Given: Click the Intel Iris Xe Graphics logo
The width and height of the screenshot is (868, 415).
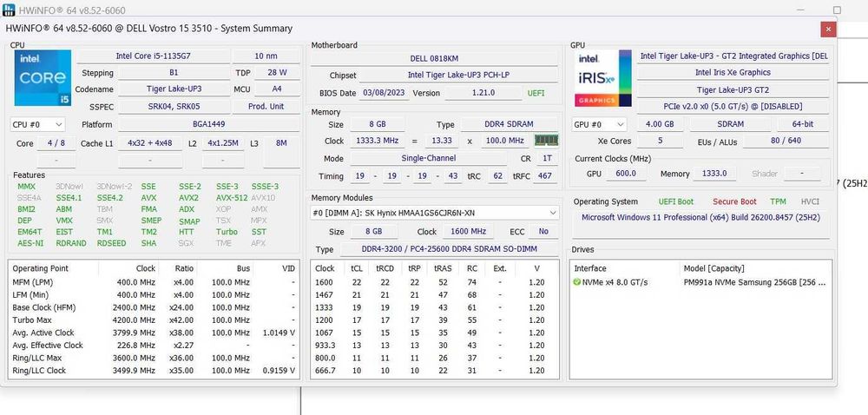Looking at the screenshot, I should (x=603, y=78).
